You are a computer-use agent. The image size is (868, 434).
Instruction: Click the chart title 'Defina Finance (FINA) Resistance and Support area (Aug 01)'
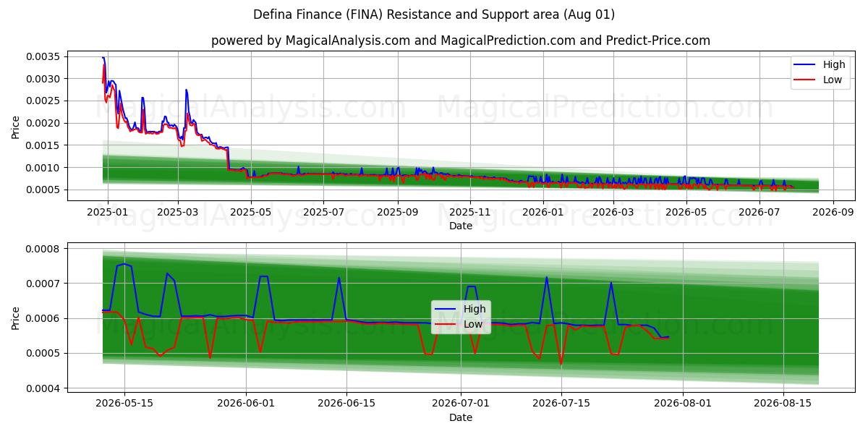[434, 14]
